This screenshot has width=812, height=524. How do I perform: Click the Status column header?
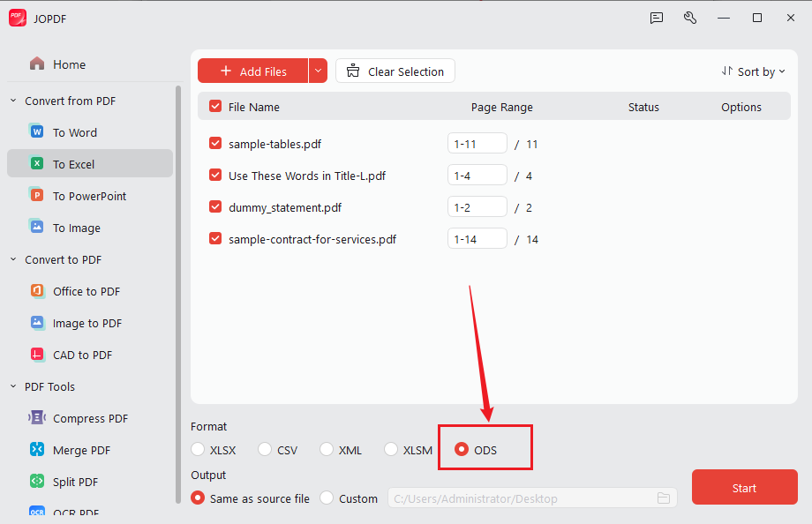[643, 108]
